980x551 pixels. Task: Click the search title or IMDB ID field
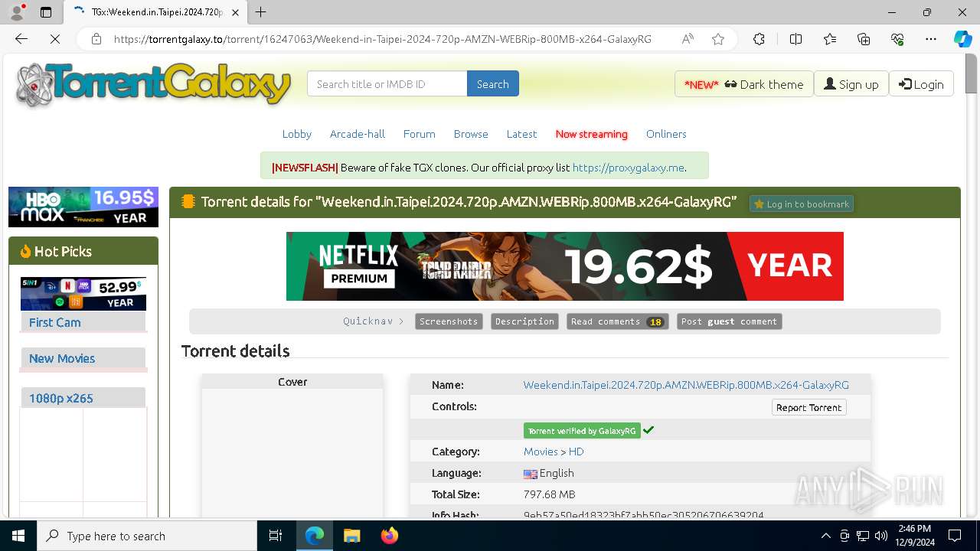tap(387, 84)
